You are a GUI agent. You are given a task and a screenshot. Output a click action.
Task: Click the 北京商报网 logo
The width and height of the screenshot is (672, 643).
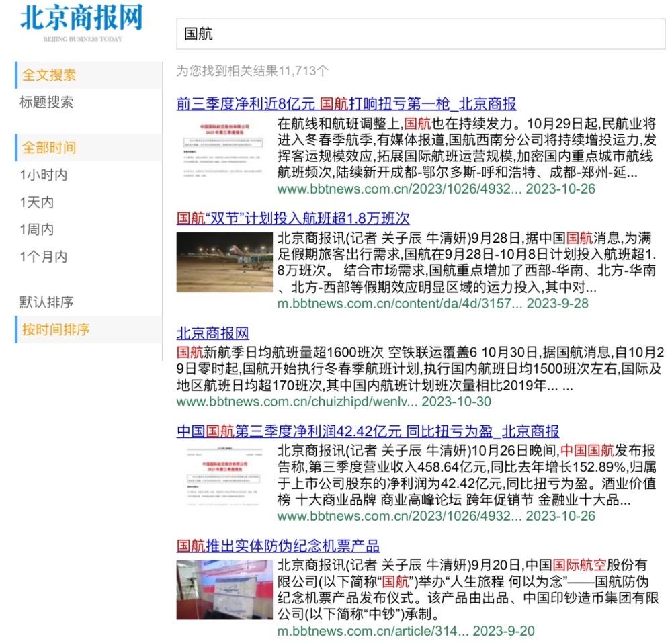click(81, 23)
